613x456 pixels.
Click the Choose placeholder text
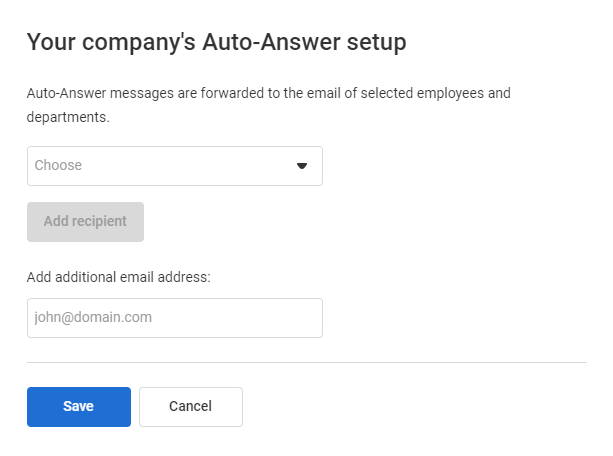(x=59, y=166)
